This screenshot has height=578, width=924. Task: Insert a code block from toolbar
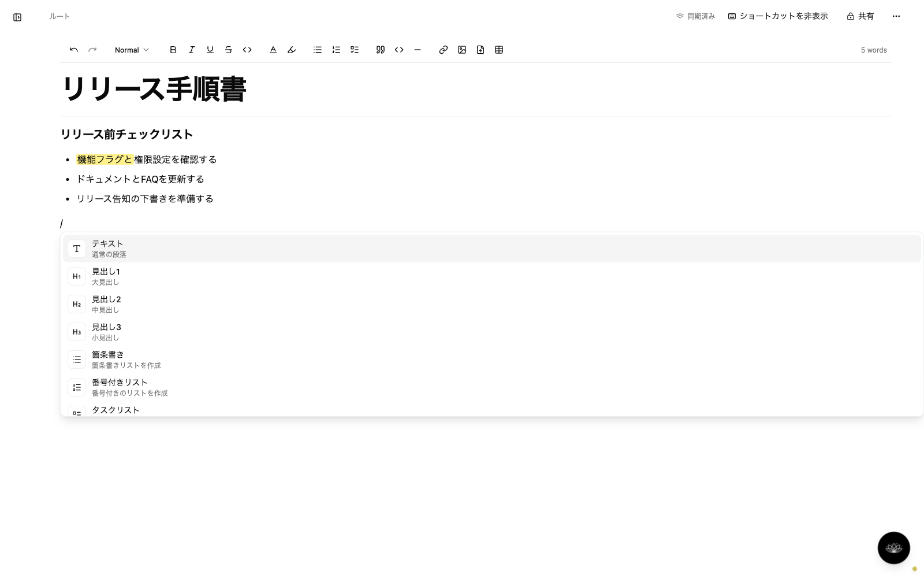(x=399, y=50)
